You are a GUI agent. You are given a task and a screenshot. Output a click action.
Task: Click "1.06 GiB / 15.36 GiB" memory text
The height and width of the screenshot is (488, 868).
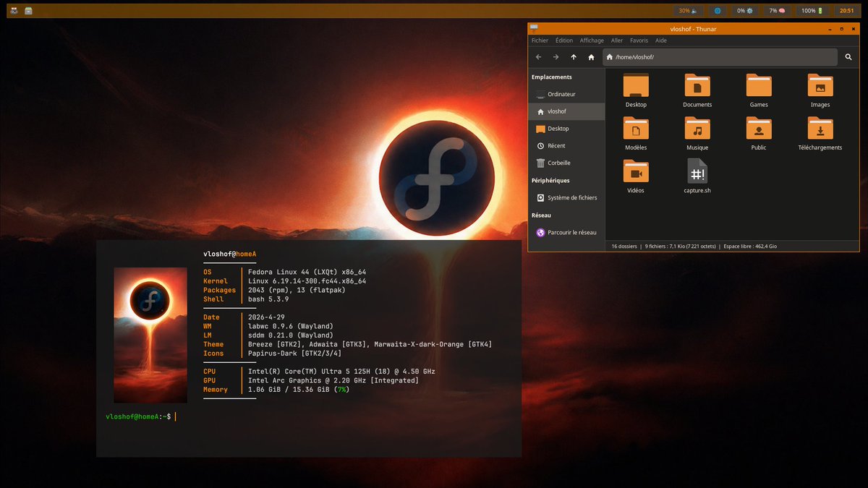(x=289, y=390)
